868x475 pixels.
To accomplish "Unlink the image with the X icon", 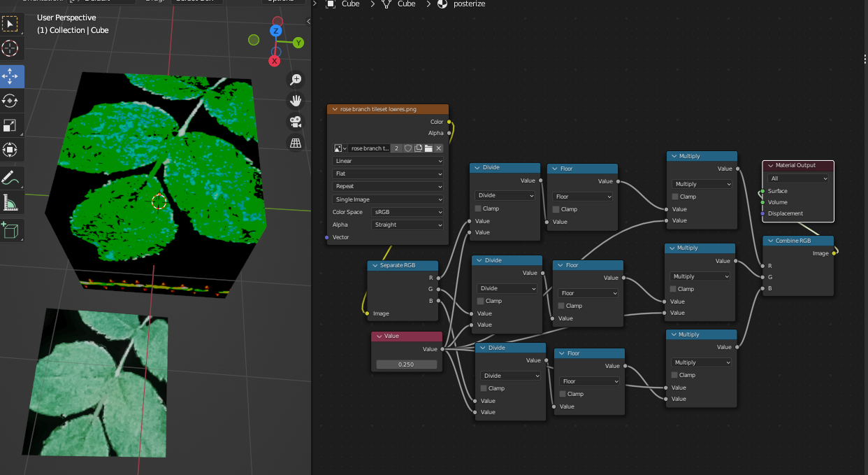I will point(439,148).
